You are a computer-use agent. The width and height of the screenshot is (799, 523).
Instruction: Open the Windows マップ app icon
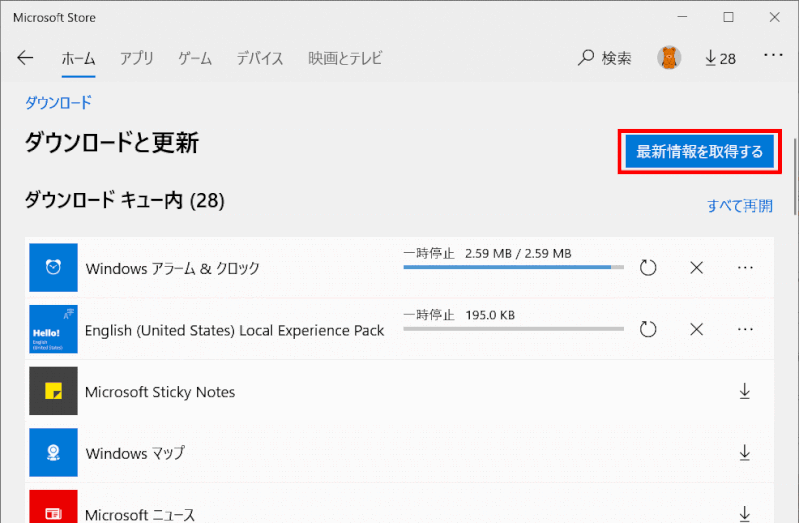[54, 452]
